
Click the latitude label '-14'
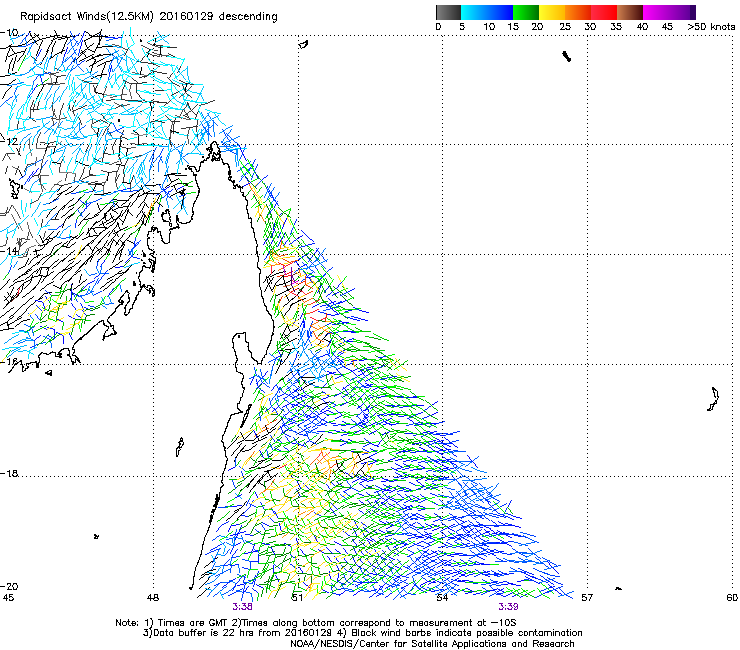pos(9,251)
